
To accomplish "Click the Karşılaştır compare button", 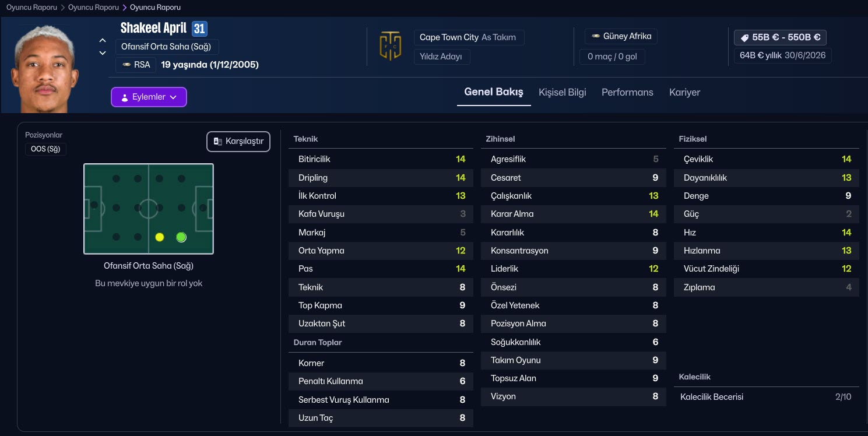I will pyautogui.click(x=238, y=142).
